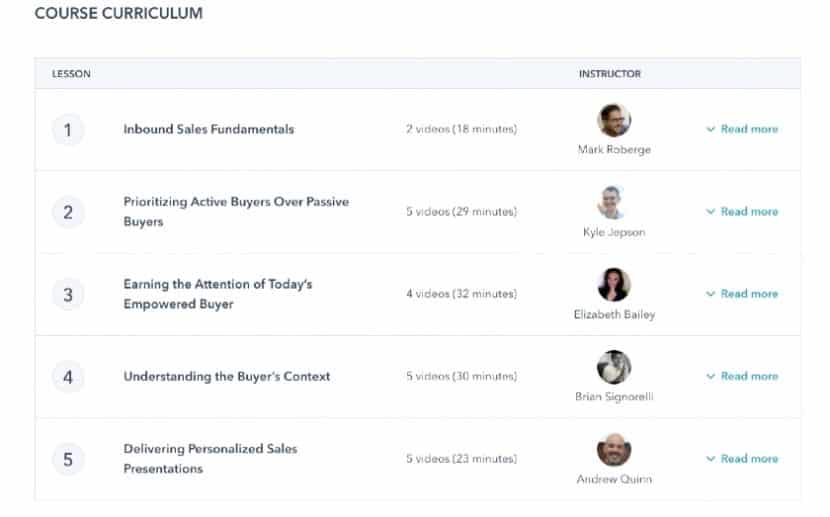Click the lesson 5 number badge
Image resolution: width=830 pixels, height=517 pixels.
point(68,460)
